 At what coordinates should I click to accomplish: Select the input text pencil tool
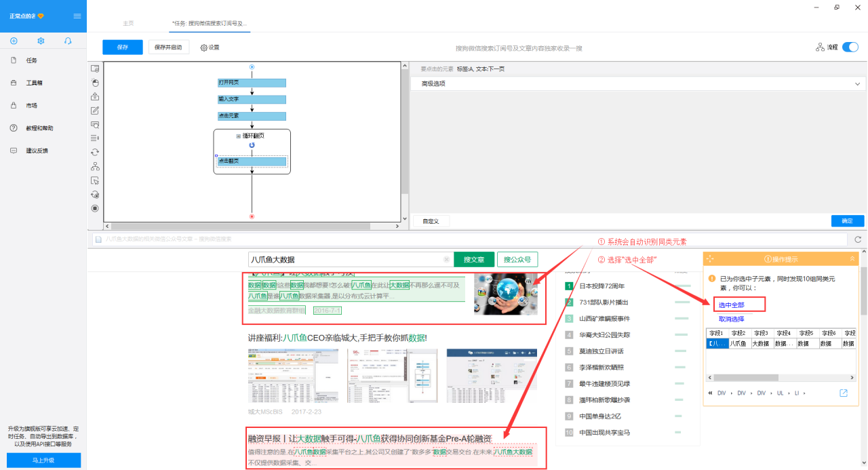tap(95, 111)
